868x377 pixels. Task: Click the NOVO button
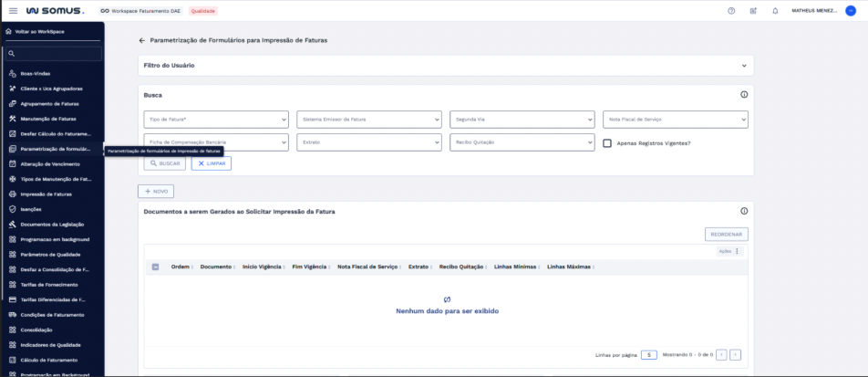[x=156, y=191]
